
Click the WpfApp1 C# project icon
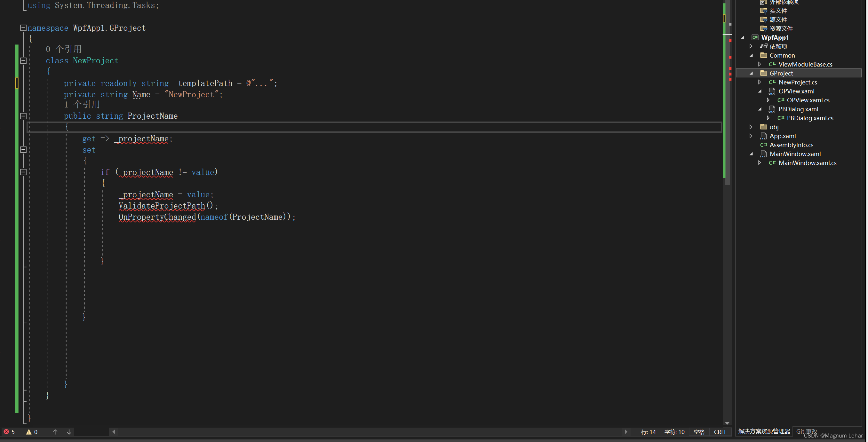click(x=755, y=37)
